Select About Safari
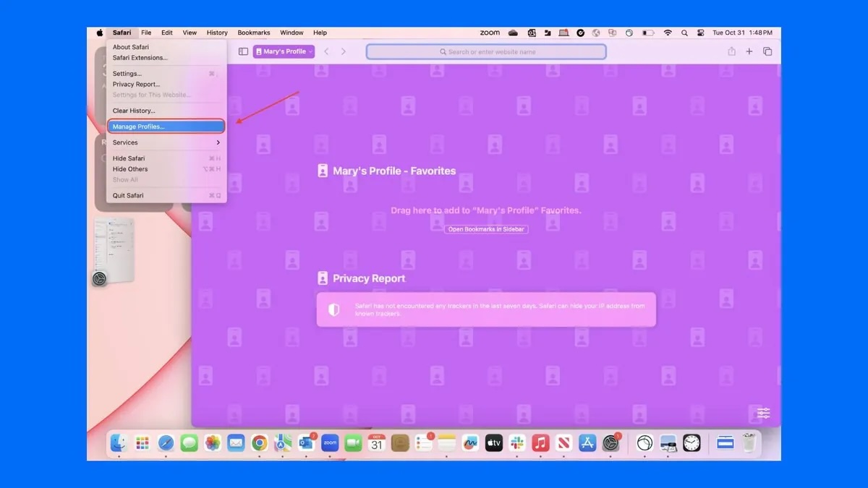This screenshot has width=868, height=488. 166,47
